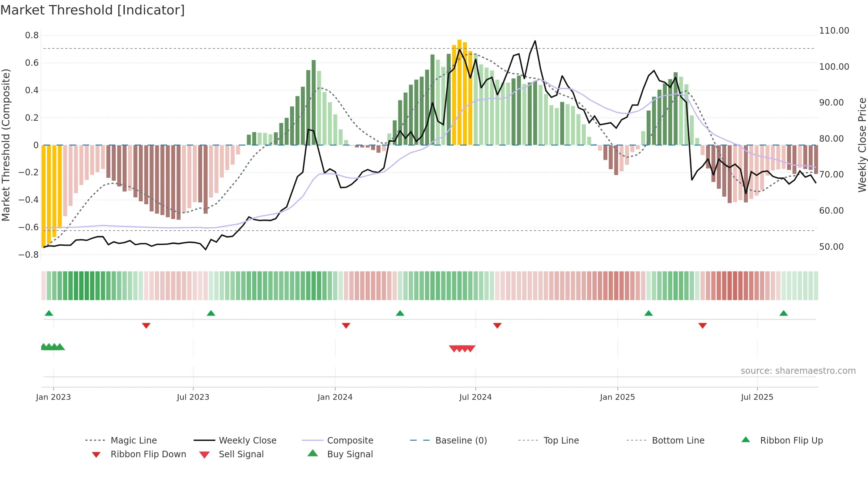Click the Market Threshold [Indicator] chart title
Viewport: 868px width, 488px height.
pyautogui.click(x=93, y=10)
